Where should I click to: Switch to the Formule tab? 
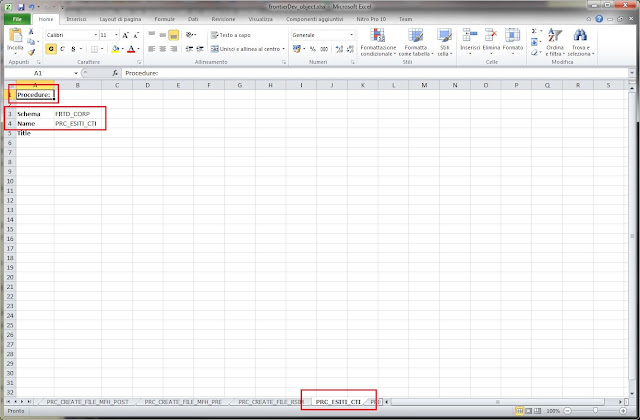(x=164, y=19)
